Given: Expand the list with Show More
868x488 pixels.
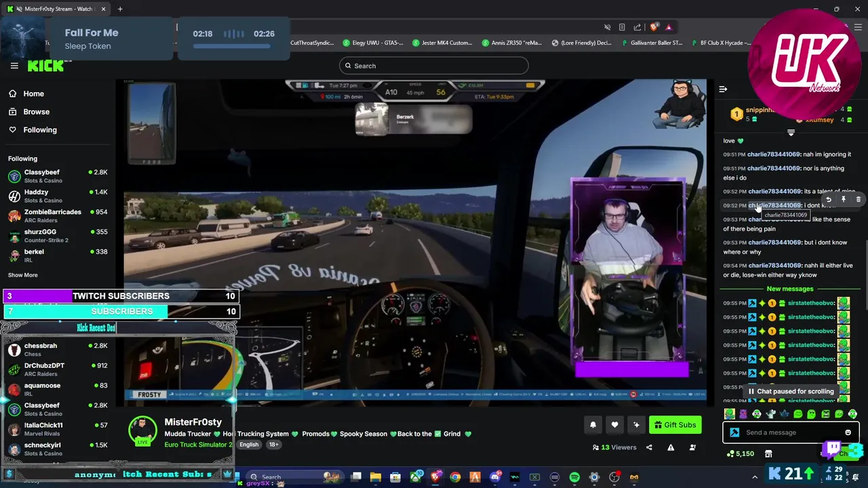Looking at the screenshot, I should (23, 275).
